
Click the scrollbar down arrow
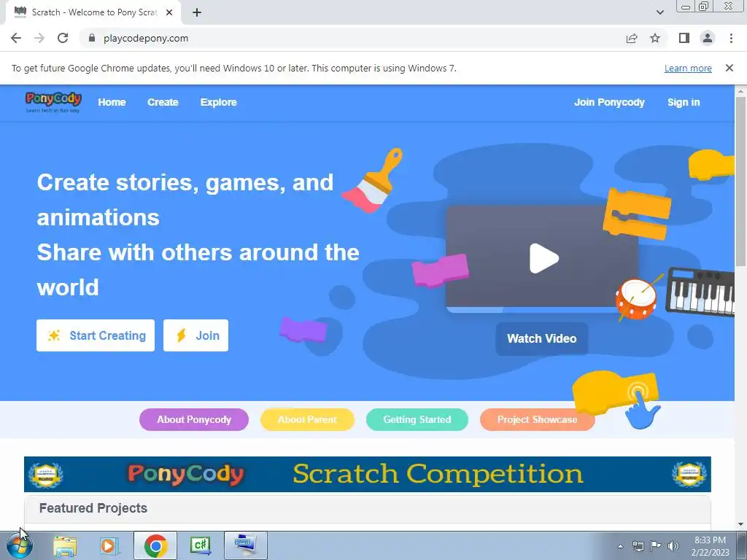coord(741,524)
